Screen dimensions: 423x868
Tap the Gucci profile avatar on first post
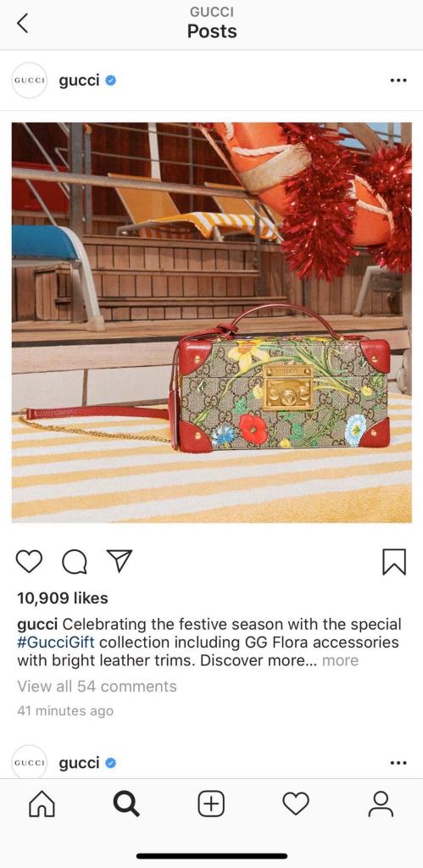click(29, 81)
